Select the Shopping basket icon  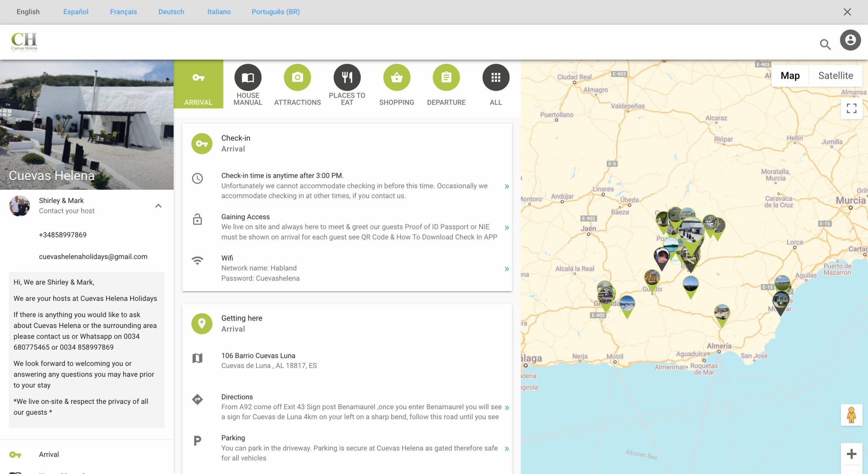pos(396,78)
